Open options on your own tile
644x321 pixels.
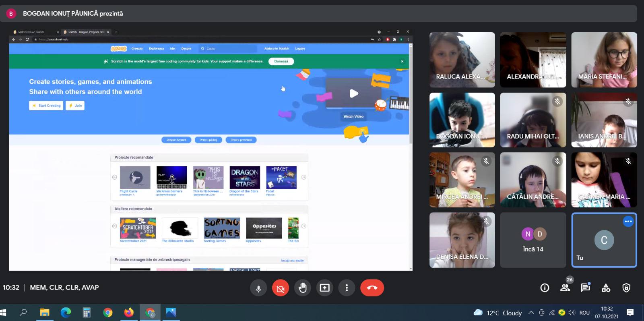tap(628, 222)
